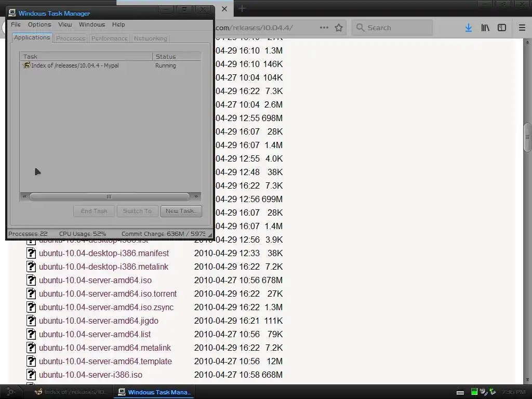Viewport: 532px width, 399px height.
Task: Open the page actions three-dot menu in the address bar
Action: coord(324,28)
